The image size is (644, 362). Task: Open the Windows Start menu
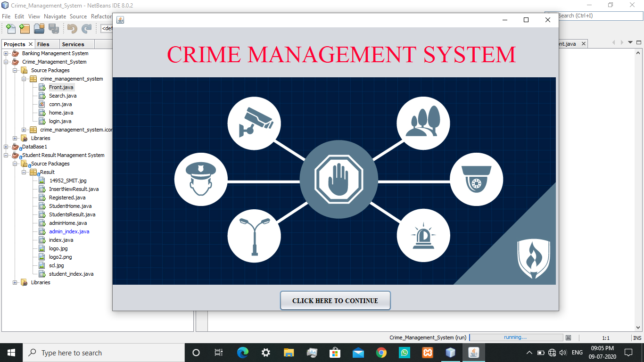pyautogui.click(x=10, y=352)
